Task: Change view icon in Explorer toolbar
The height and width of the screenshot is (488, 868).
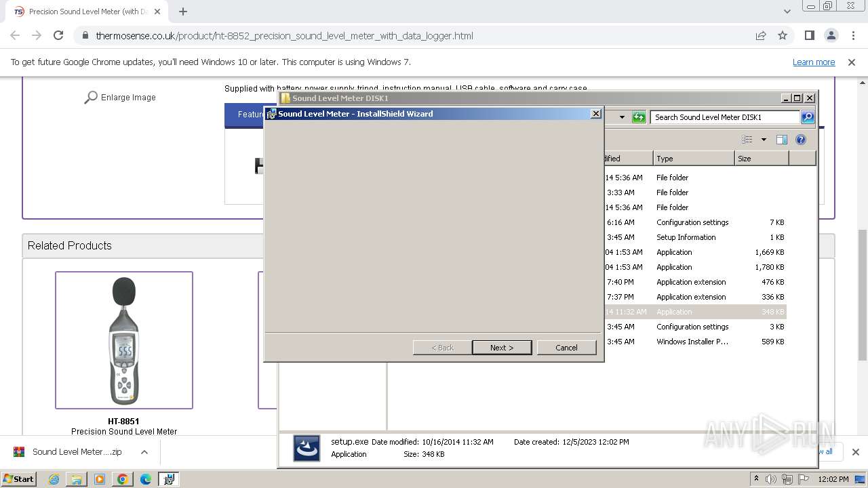Action: point(747,140)
